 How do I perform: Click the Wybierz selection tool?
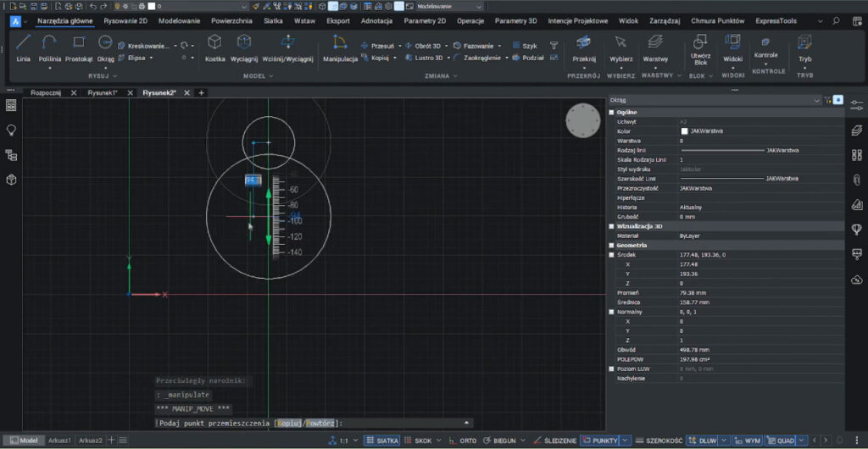click(x=621, y=48)
